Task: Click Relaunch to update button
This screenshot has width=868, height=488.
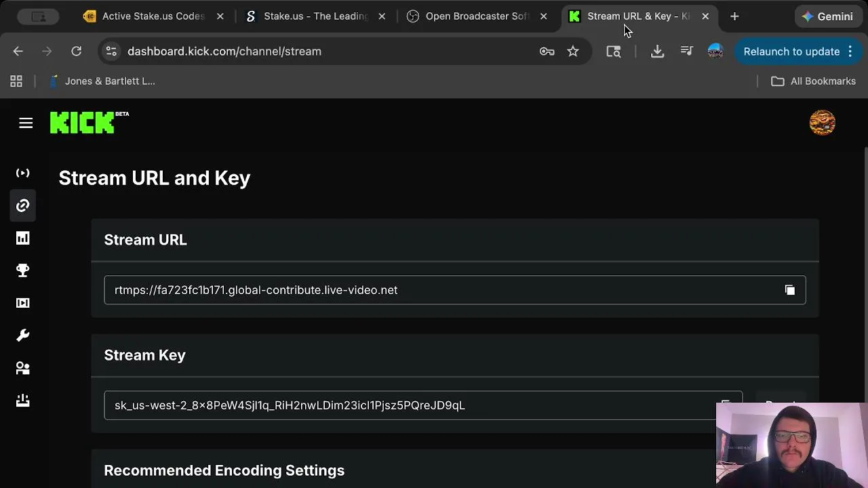Action: pos(791,52)
